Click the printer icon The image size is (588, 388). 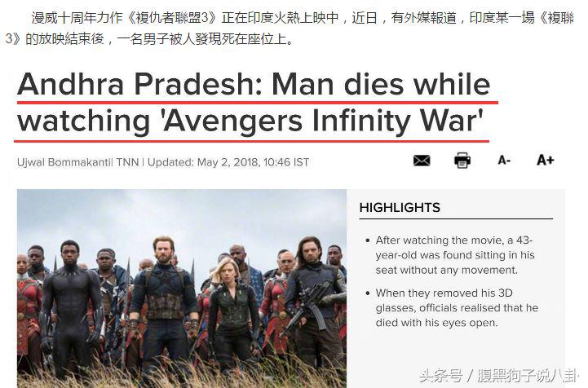[x=462, y=161]
